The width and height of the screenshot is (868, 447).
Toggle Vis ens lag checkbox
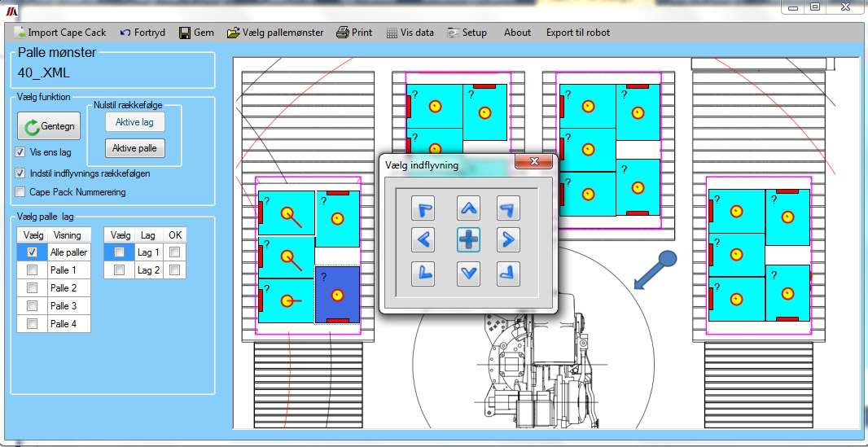20,151
